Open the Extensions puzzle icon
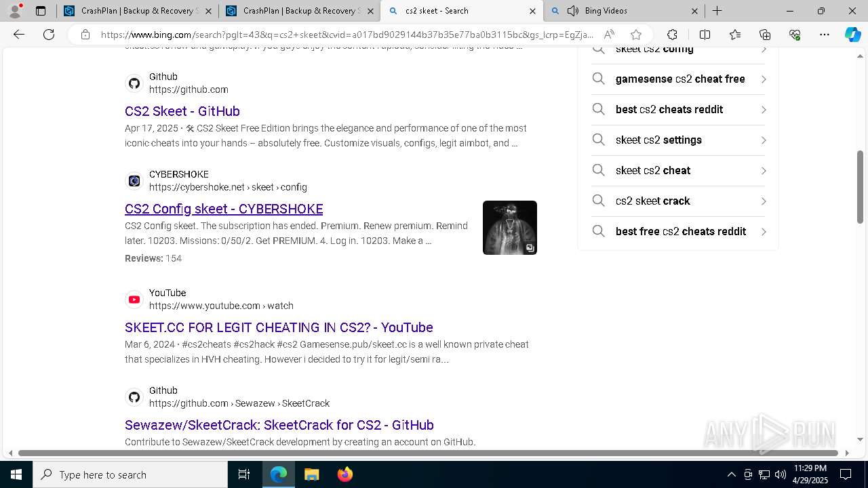868x488 pixels. click(672, 35)
